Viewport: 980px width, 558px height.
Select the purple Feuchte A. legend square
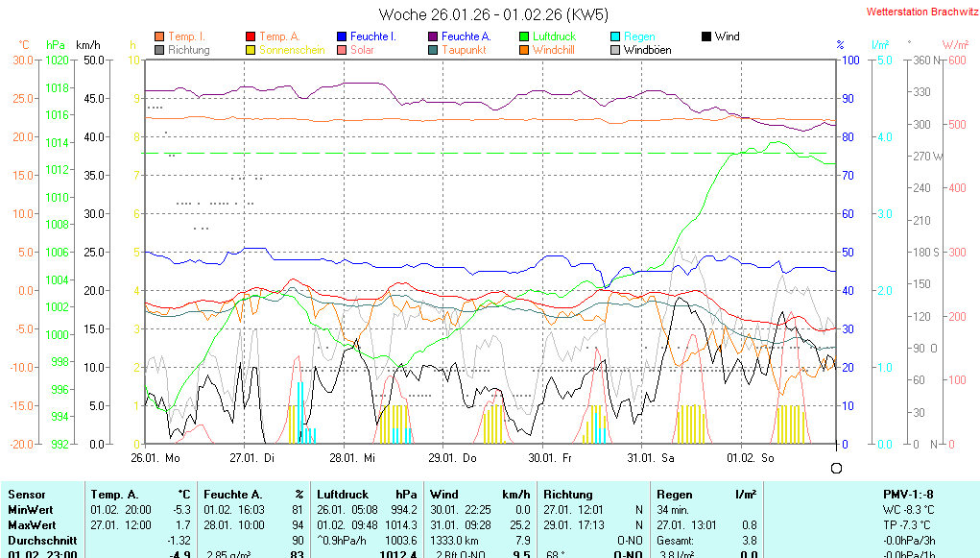tap(433, 36)
